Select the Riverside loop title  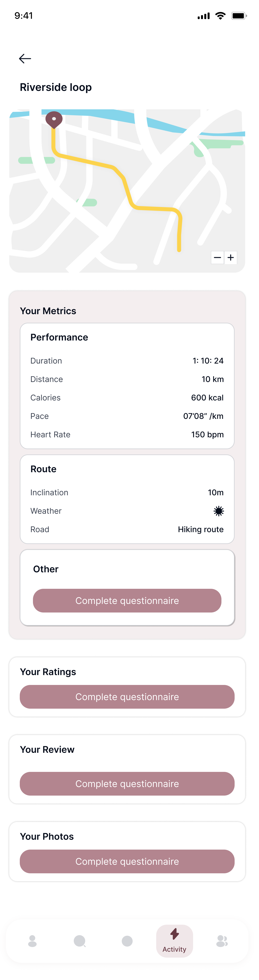56,87
